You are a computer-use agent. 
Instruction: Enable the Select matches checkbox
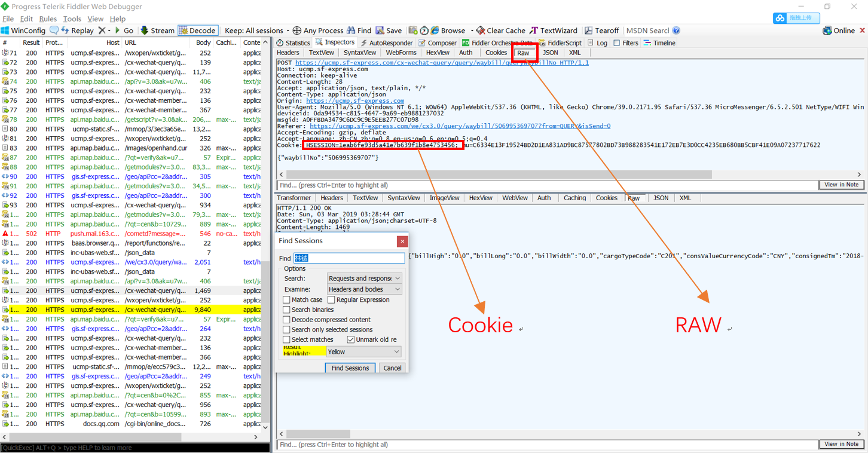(x=286, y=339)
